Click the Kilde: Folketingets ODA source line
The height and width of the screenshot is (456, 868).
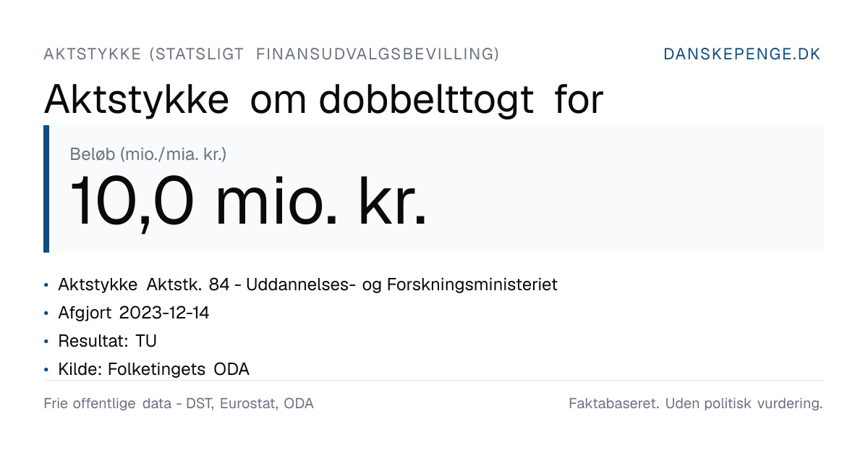[153, 369]
